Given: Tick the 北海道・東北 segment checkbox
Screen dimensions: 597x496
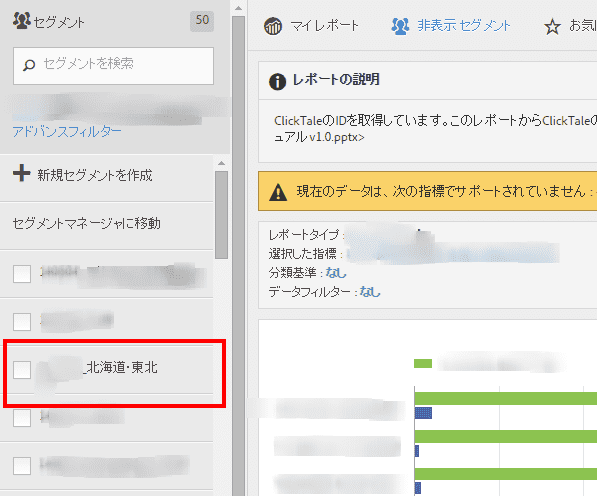Looking at the screenshot, I should [x=22, y=370].
